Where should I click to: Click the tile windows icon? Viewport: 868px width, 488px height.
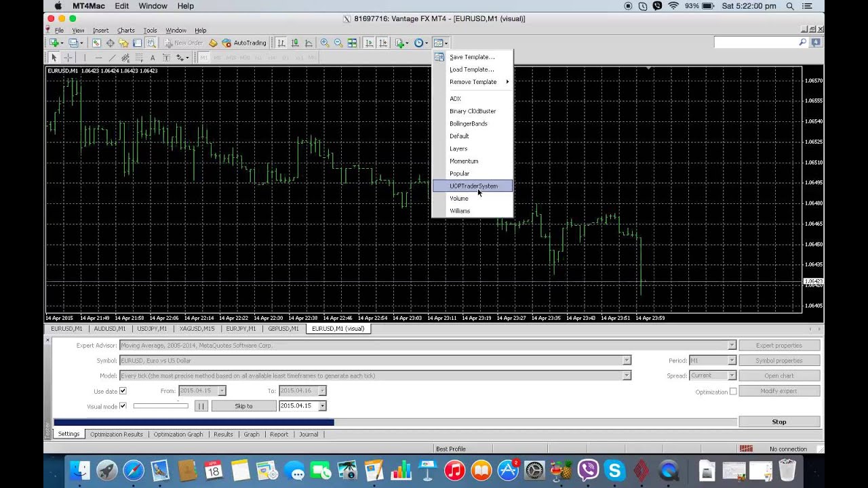coord(352,43)
